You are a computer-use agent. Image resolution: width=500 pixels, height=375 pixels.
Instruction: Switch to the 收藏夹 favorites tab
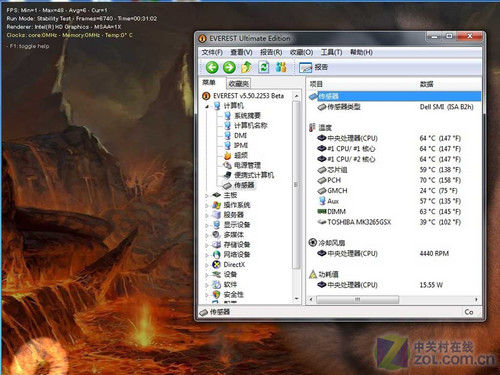click(239, 83)
